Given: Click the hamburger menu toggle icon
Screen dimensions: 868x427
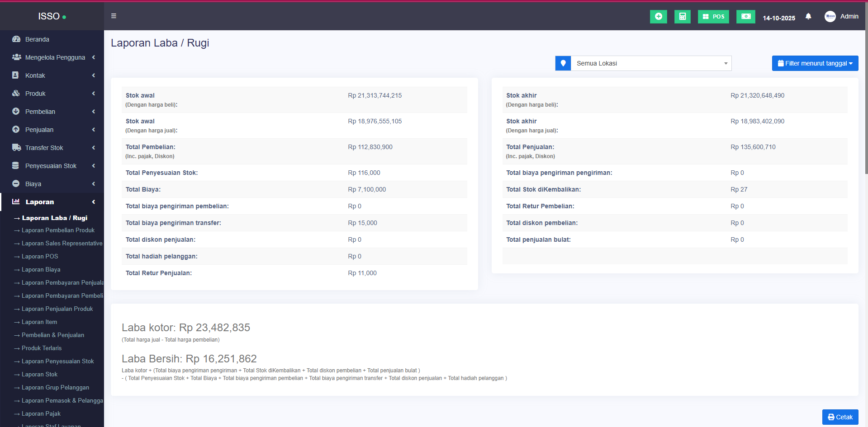Looking at the screenshot, I should coord(114,16).
